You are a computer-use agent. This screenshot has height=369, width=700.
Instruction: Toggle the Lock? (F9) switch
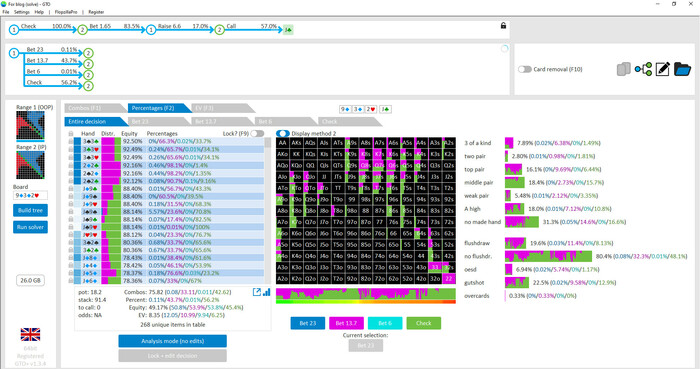[257, 133]
